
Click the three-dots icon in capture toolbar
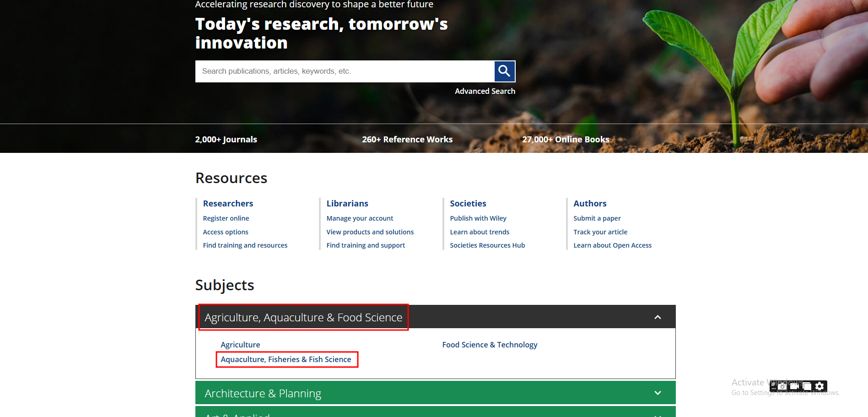click(x=773, y=389)
